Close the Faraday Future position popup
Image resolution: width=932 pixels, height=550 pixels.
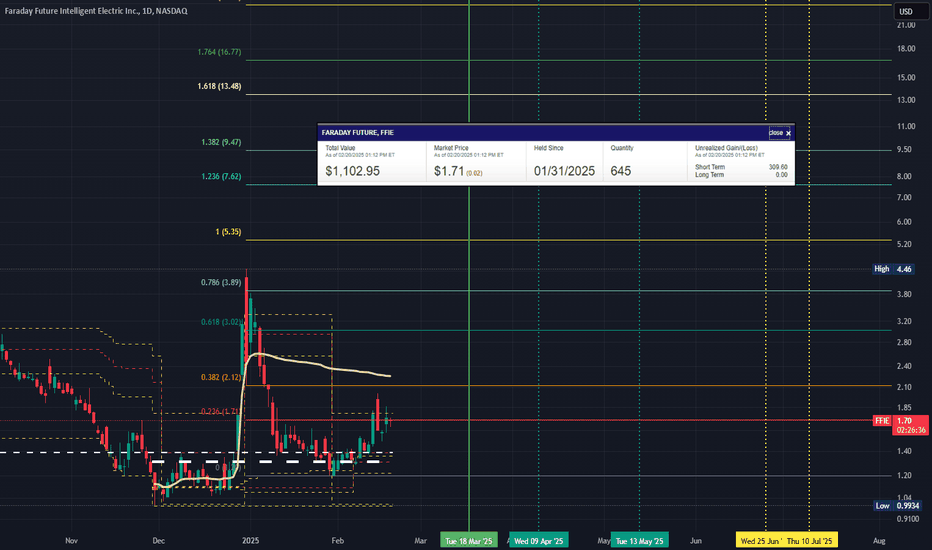(x=780, y=133)
